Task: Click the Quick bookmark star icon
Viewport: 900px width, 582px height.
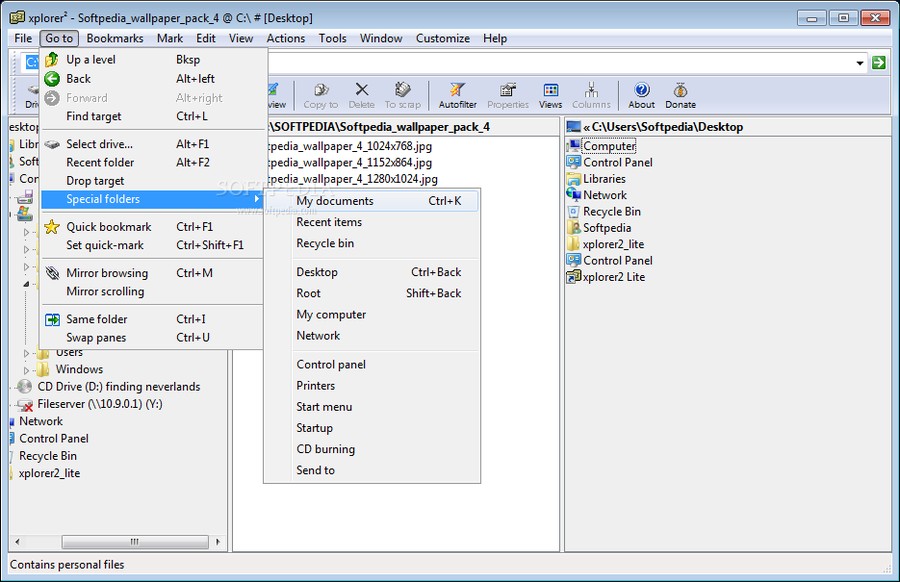Action: click(x=52, y=227)
